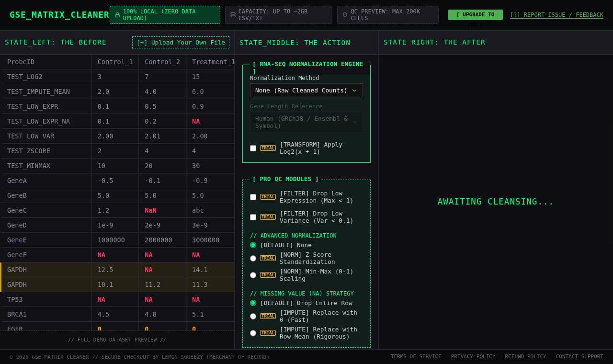Click the BRCA1 row label

tap(17, 314)
